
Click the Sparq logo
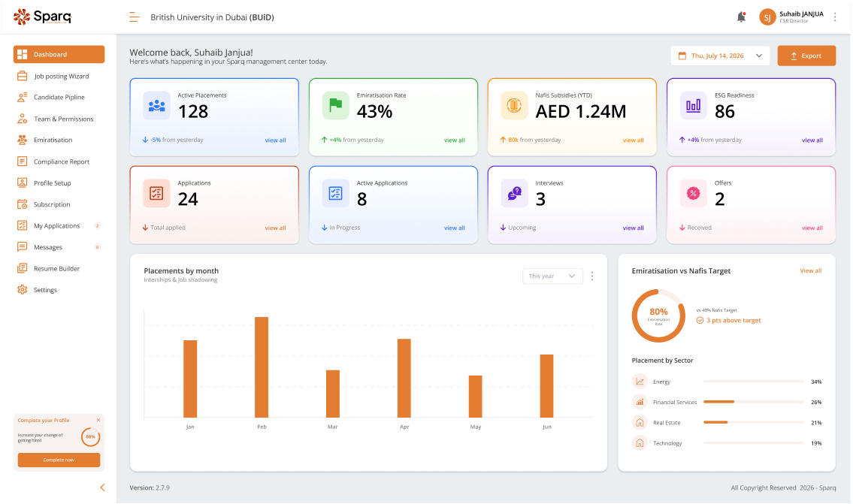[42, 17]
